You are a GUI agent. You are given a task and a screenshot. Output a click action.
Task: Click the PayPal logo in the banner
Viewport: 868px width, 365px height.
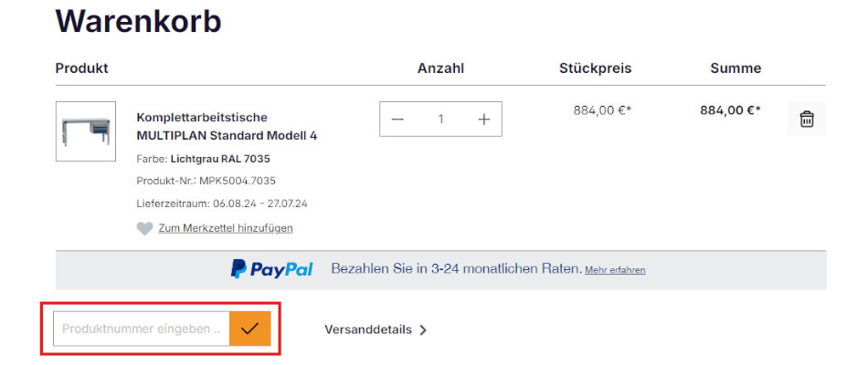click(271, 269)
